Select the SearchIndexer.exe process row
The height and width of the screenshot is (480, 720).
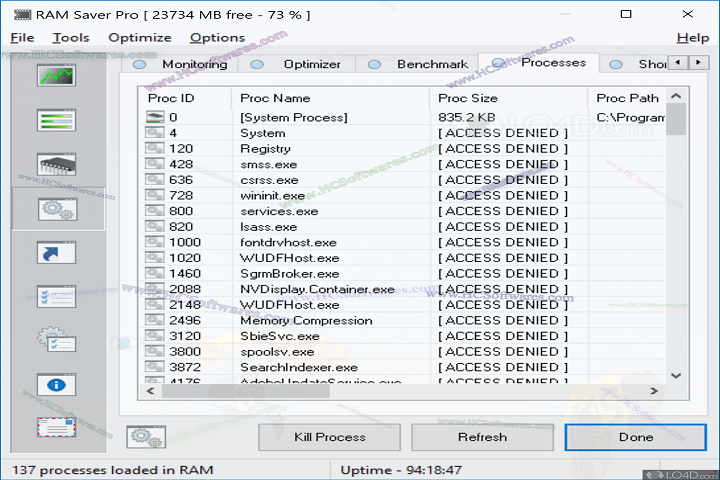tap(402, 367)
